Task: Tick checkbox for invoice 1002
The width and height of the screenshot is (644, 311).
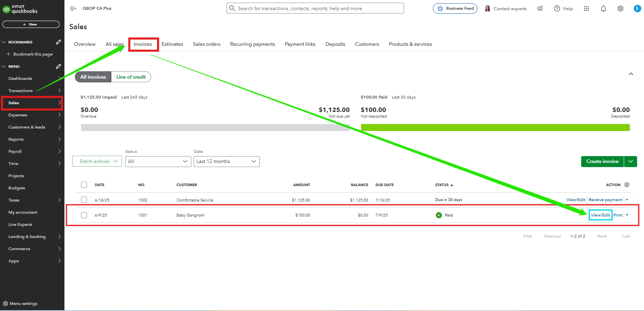Action: (84, 200)
